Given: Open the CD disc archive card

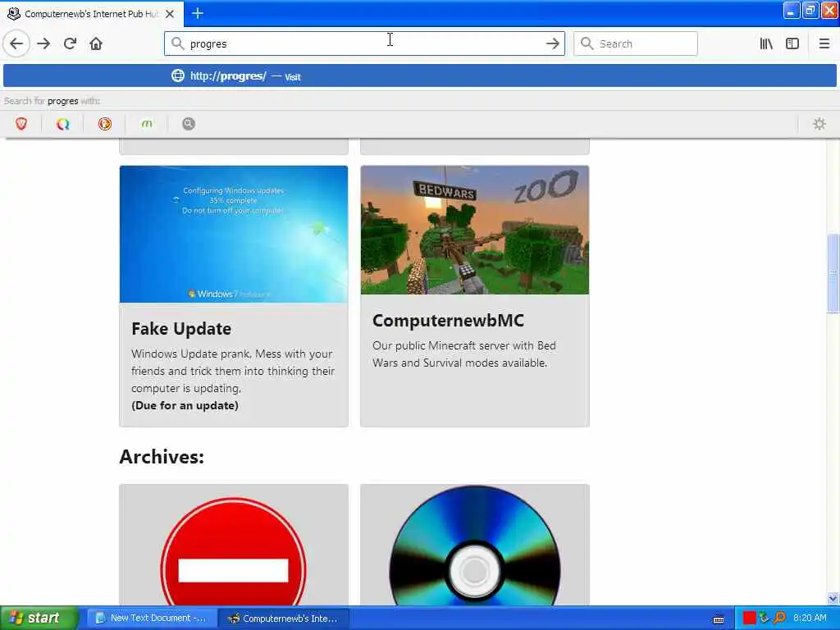Looking at the screenshot, I should click(x=475, y=546).
